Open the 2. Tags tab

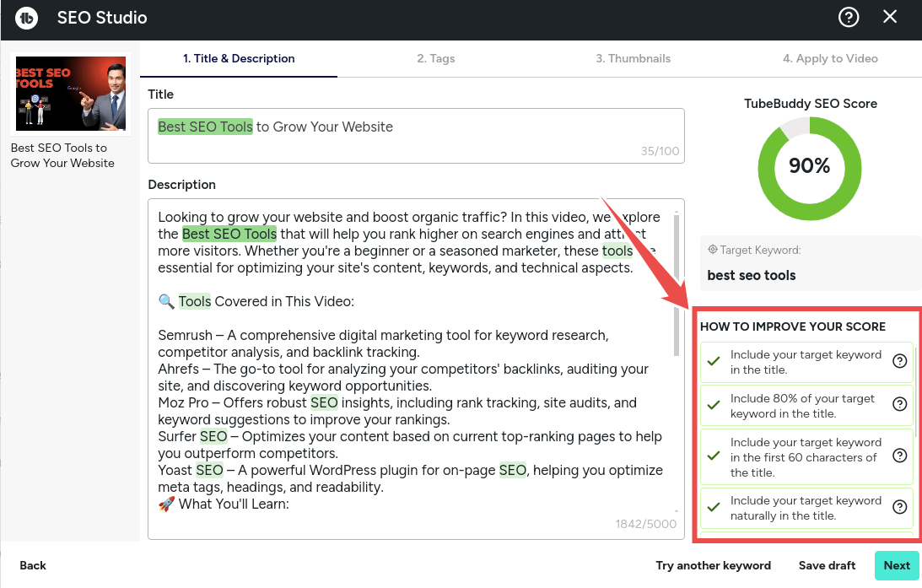click(x=436, y=59)
